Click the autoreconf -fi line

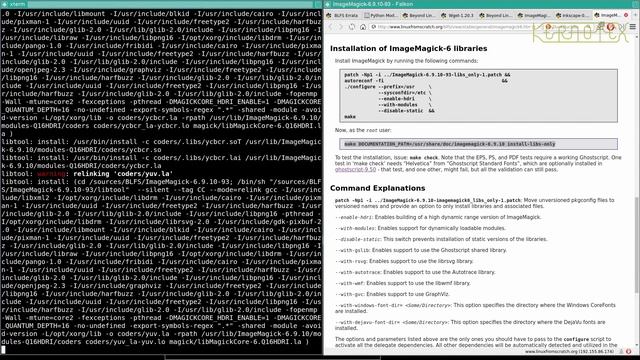[x=364, y=81]
